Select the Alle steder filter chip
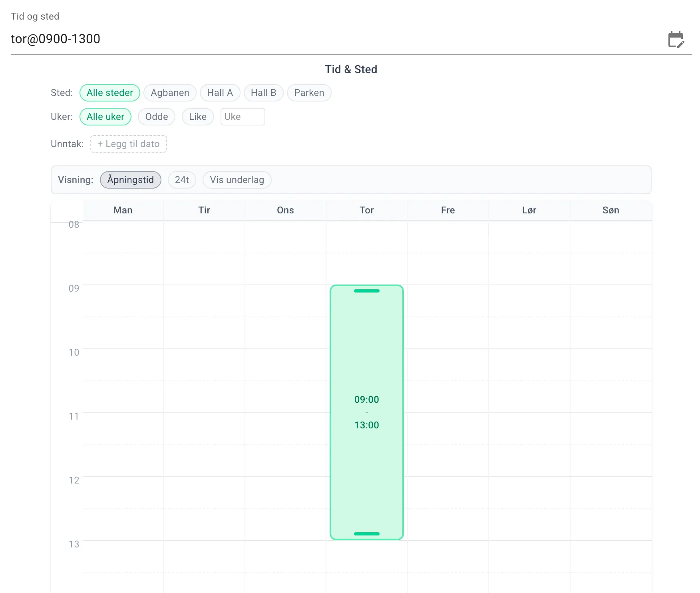 110,93
